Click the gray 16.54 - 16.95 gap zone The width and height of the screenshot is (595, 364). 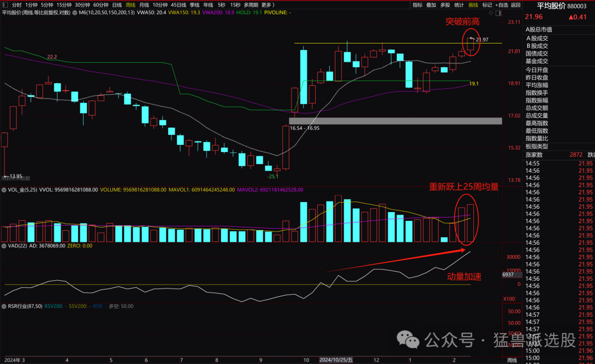pos(396,121)
